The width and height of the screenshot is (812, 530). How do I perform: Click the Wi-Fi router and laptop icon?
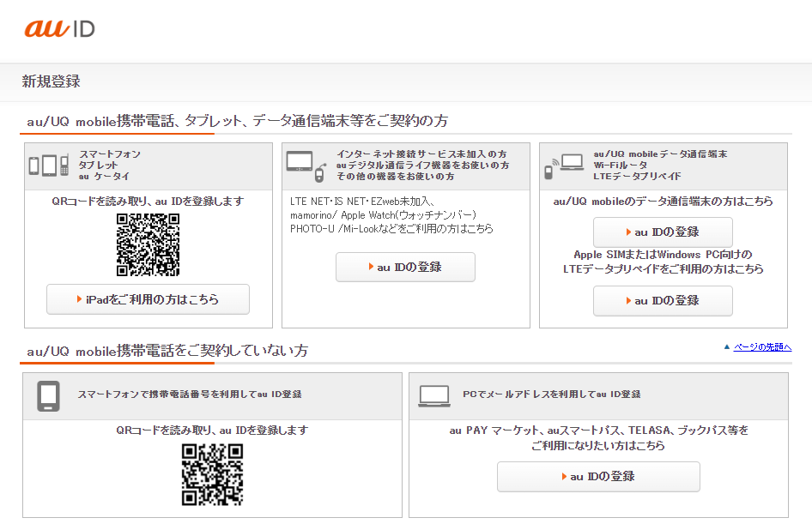click(564, 166)
